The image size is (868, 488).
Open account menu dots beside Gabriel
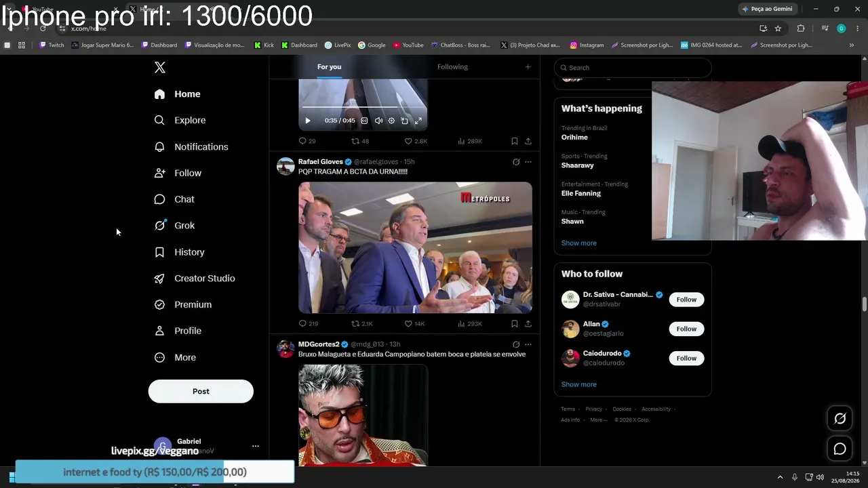pos(256,446)
